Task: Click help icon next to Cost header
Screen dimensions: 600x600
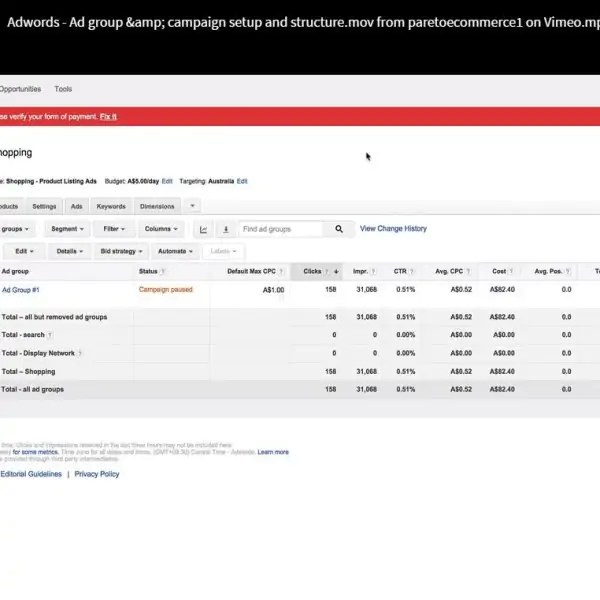Action: tap(511, 271)
